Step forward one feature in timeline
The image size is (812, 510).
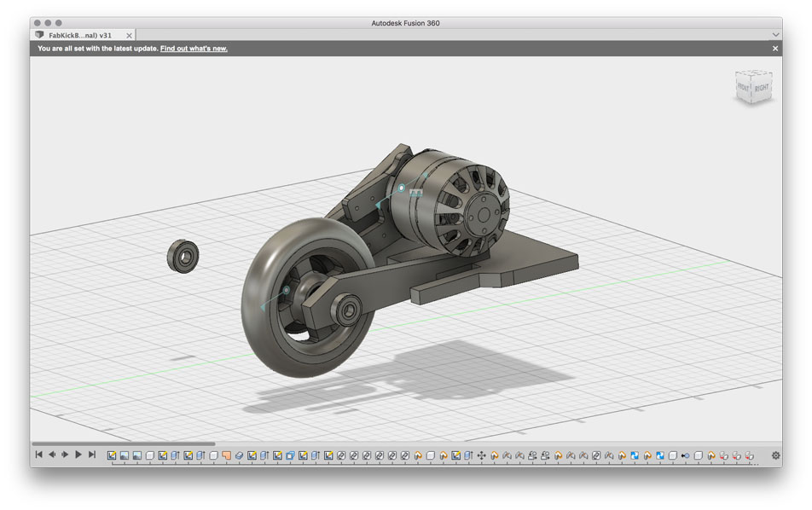tap(65, 455)
